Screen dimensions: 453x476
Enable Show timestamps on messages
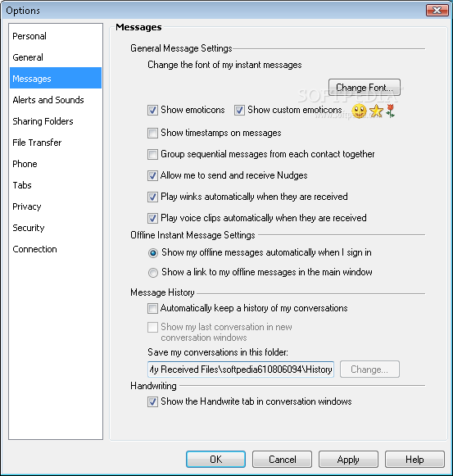152,133
